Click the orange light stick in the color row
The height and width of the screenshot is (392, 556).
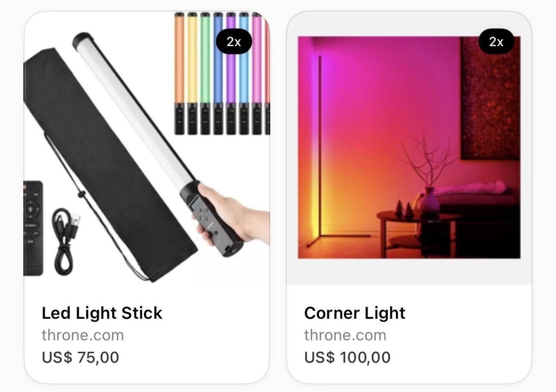179,74
